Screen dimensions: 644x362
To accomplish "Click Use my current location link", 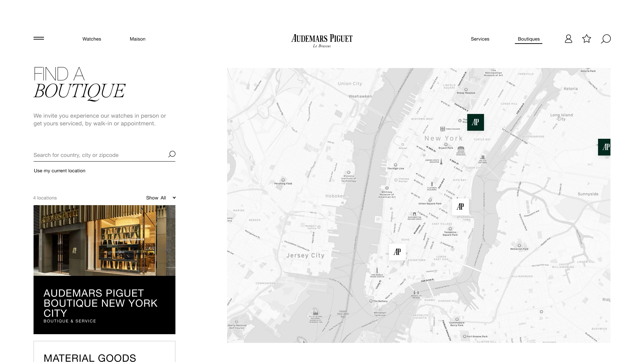I will [x=60, y=171].
